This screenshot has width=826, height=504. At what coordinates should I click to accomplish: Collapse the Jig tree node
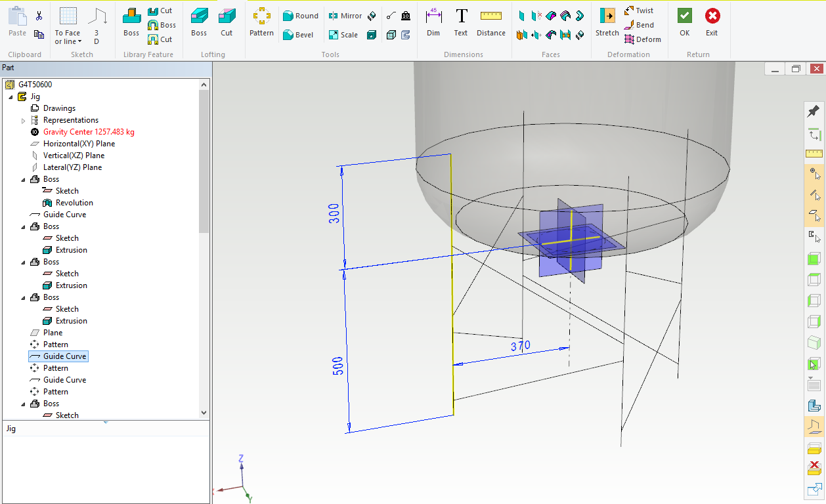[11, 96]
